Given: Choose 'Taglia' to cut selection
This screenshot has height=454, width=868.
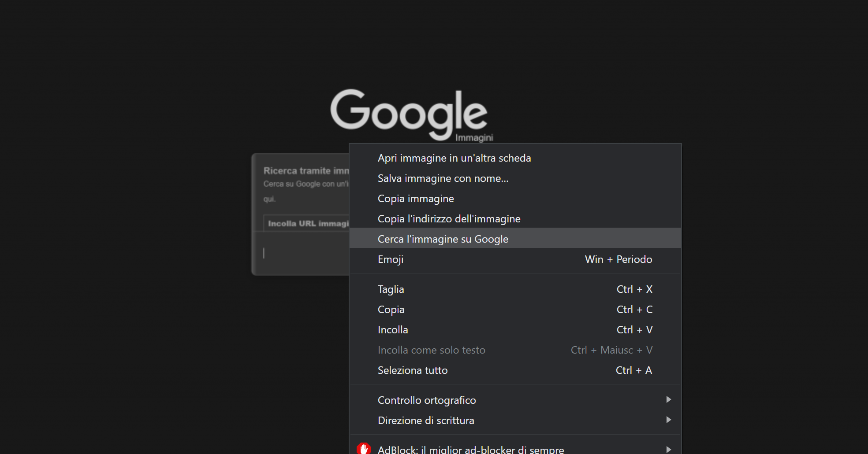Looking at the screenshot, I should point(391,289).
